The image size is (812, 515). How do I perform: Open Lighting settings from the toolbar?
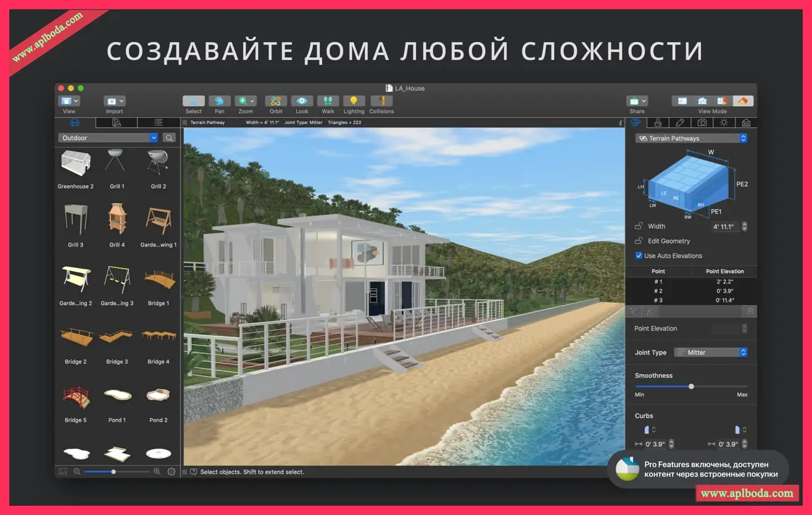354,101
